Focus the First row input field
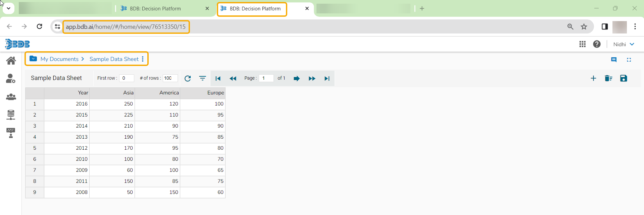 tap(127, 78)
